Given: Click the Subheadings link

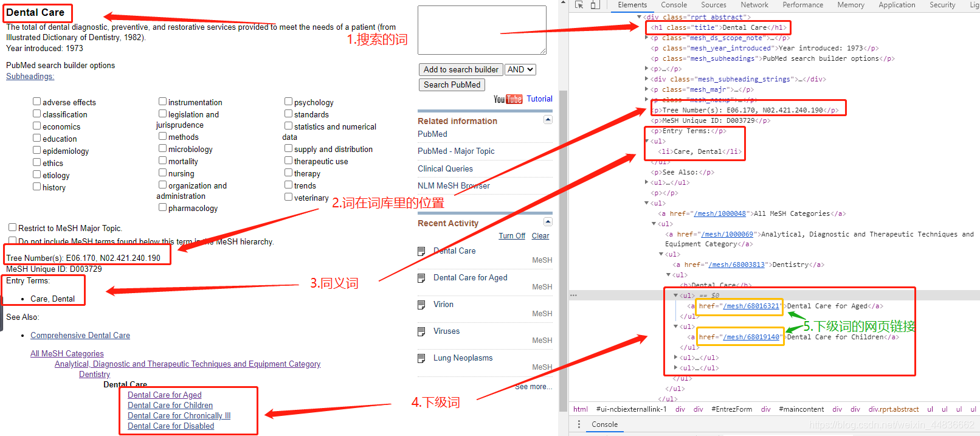Looking at the screenshot, I should pos(30,77).
